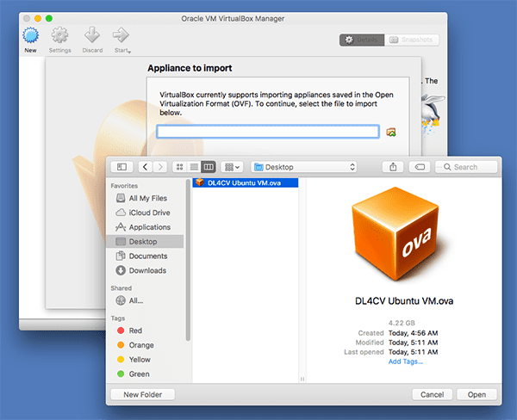Viewport: 517px width, 420px height.
Task: Switch to list view in file dialog
Action: (x=194, y=167)
